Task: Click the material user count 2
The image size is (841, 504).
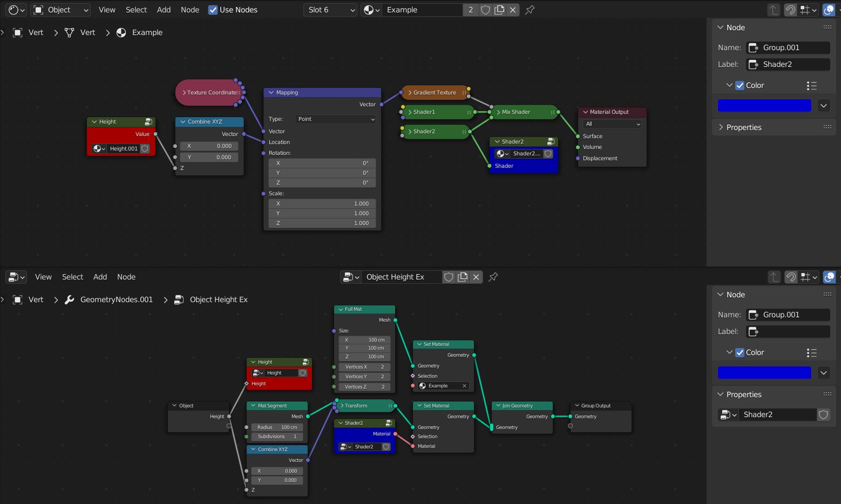Action: point(471,10)
